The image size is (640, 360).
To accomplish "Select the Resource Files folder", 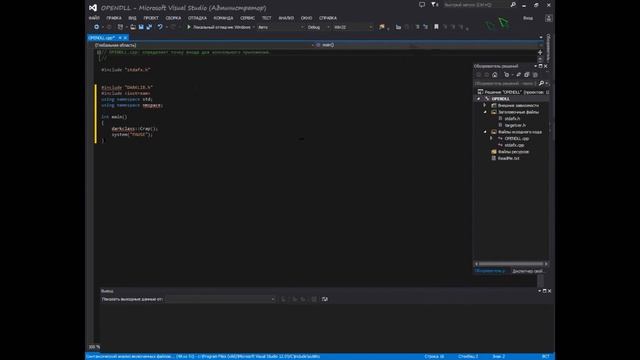I will click(x=513, y=151).
